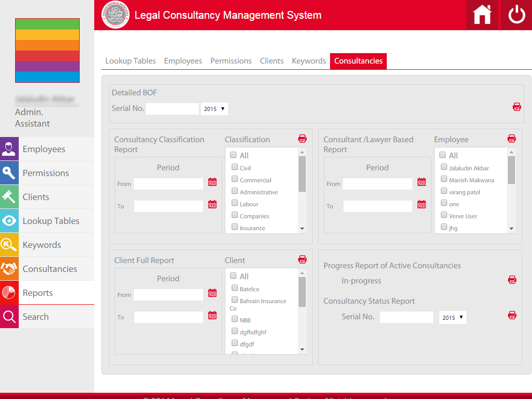
Task: Print the Detailed BOF report
Action: click(x=516, y=107)
